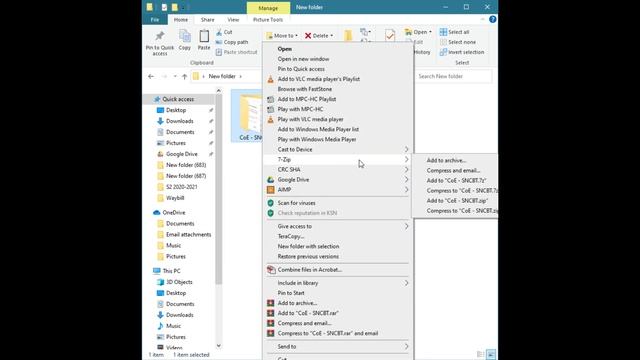Click the Back navigation arrow

click(151, 76)
